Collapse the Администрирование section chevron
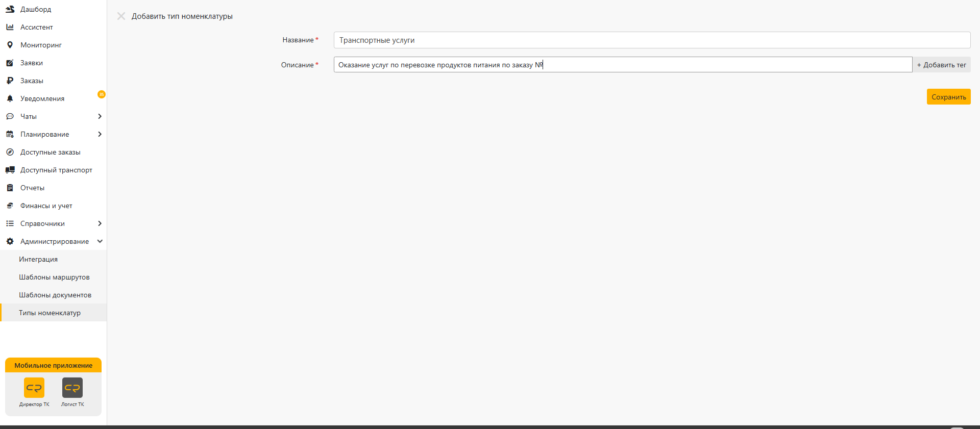 tap(100, 241)
